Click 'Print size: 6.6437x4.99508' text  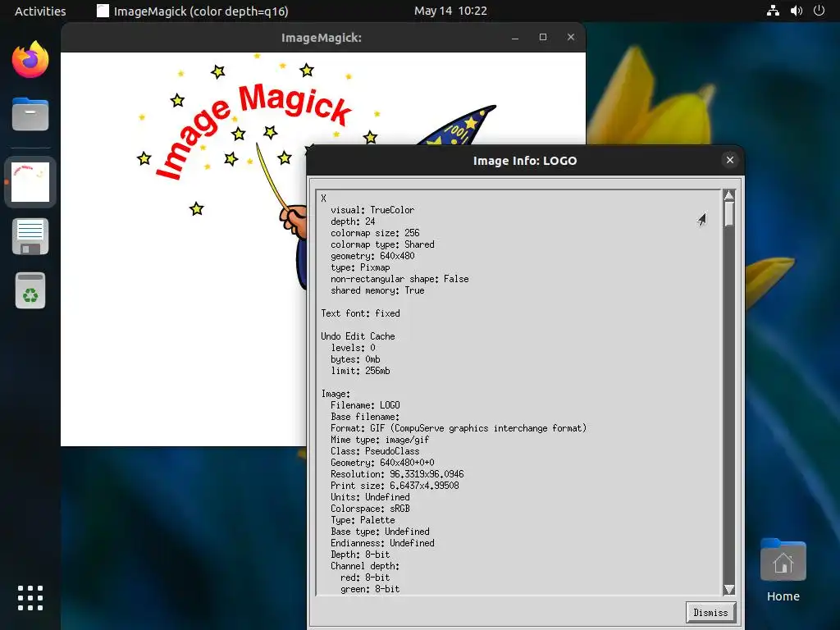click(395, 486)
